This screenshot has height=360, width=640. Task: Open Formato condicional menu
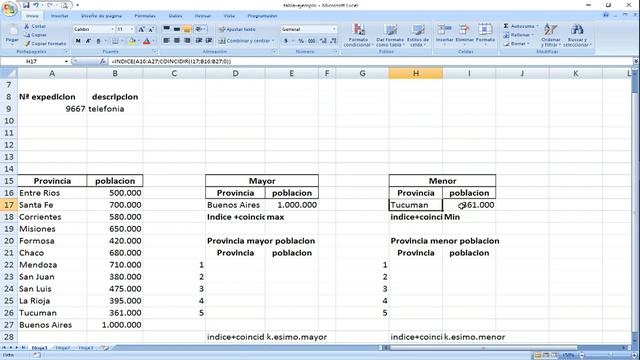pyautogui.click(x=358, y=35)
